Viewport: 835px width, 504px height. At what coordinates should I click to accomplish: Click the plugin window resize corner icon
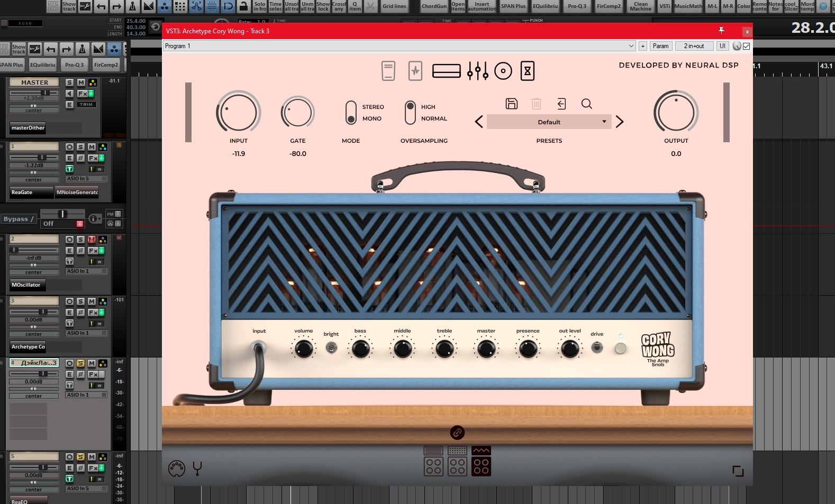[x=738, y=471]
